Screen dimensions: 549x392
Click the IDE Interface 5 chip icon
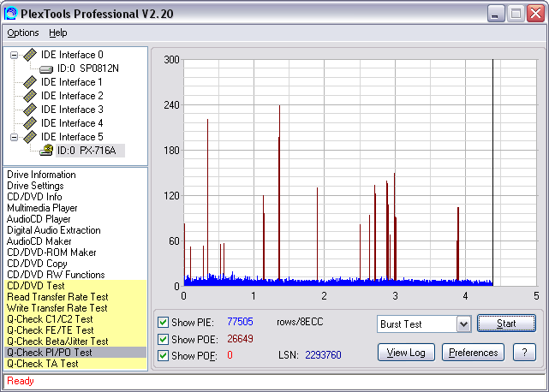pyautogui.click(x=30, y=136)
